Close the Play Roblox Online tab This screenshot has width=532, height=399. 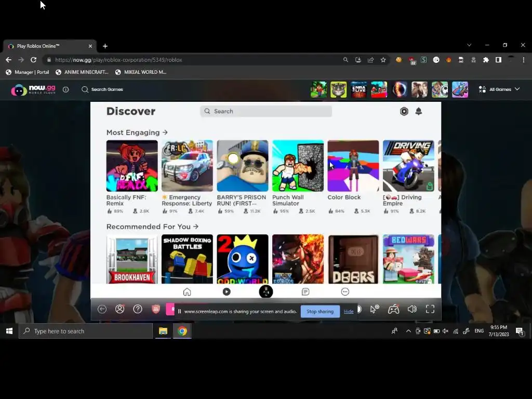click(x=90, y=46)
